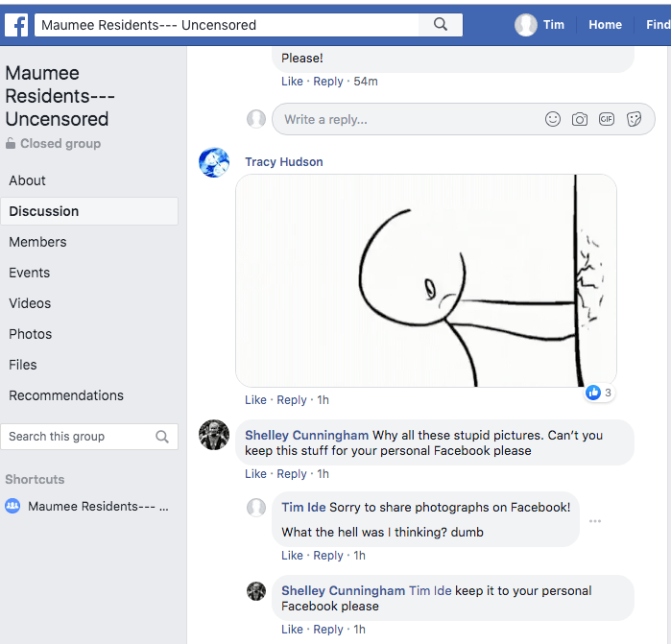Open Tracy Hudson's profile picture
The height and width of the screenshot is (644, 671).
click(213, 162)
